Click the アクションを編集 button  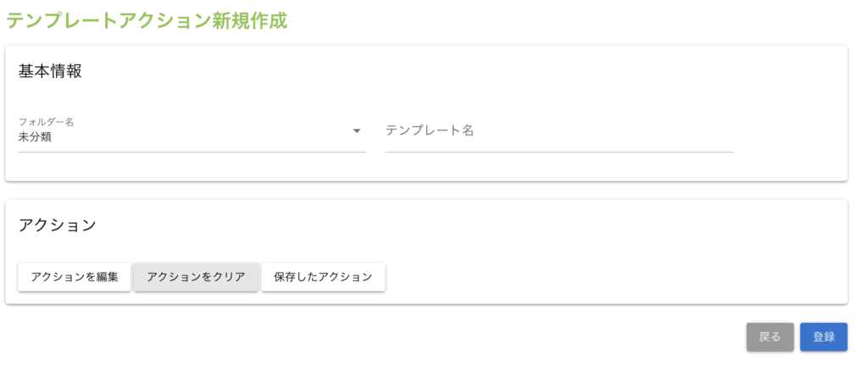75,277
